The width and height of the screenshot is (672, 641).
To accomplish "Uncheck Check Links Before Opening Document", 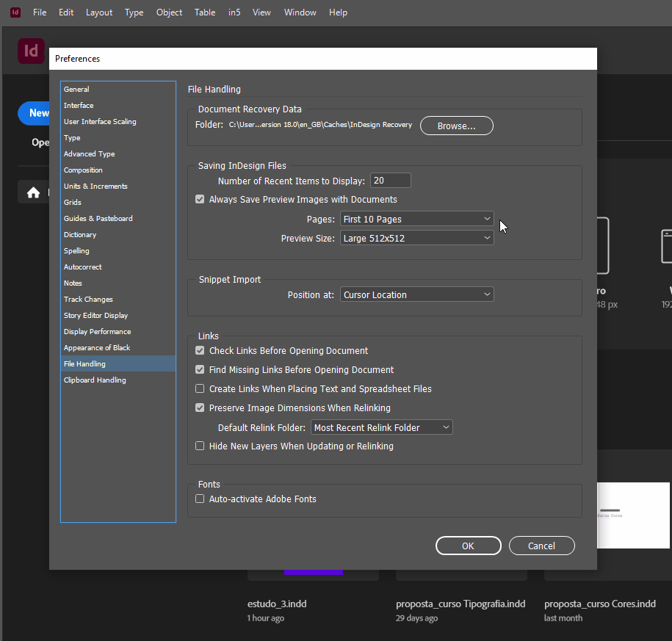I will [200, 350].
